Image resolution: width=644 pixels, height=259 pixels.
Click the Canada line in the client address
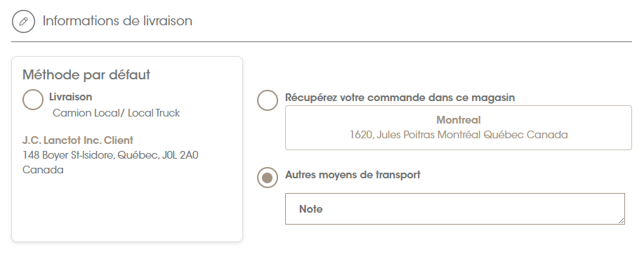(x=43, y=170)
